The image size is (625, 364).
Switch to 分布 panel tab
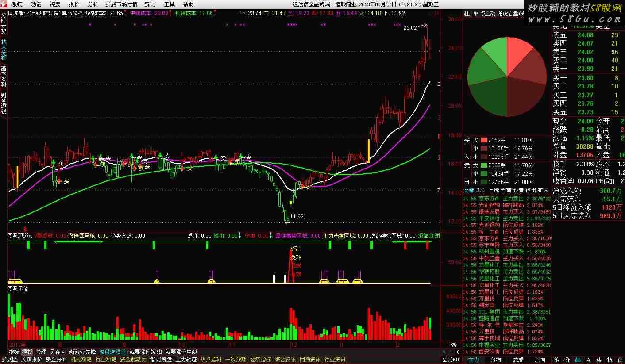(x=496, y=360)
